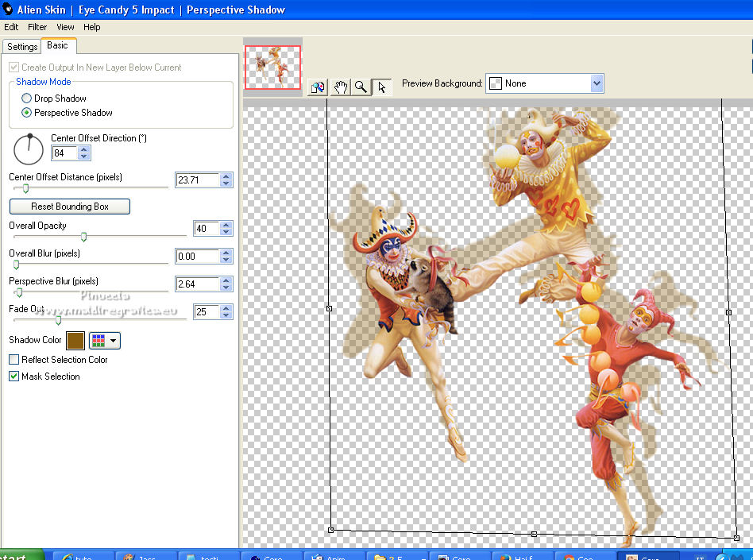753x560 pixels.
Task: Open the brown Shadow Color swatch
Action: 75,341
